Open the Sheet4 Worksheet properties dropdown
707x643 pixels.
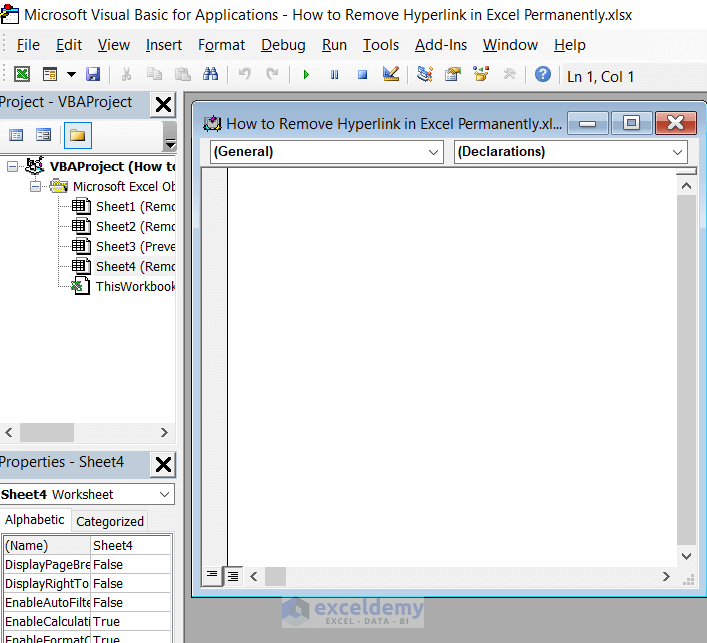(87, 495)
